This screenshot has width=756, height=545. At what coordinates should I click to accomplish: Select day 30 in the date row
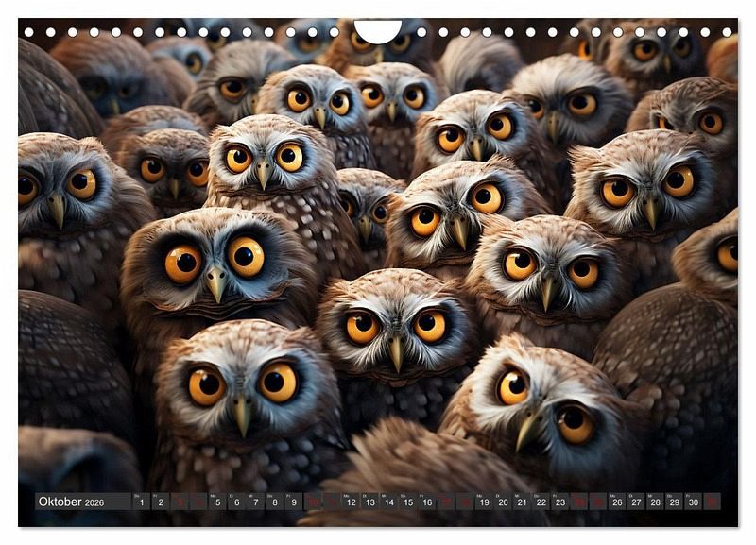click(693, 502)
